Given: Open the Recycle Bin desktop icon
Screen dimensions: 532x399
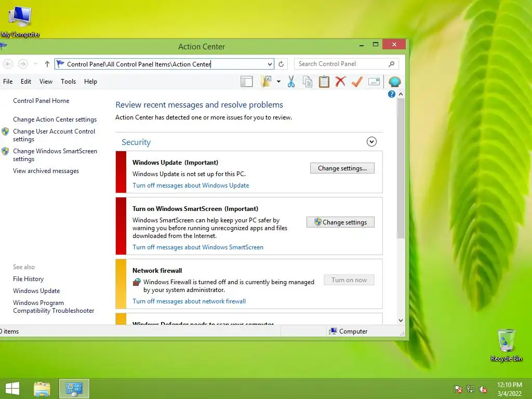Looking at the screenshot, I should pyautogui.click(x=506, y=345).
